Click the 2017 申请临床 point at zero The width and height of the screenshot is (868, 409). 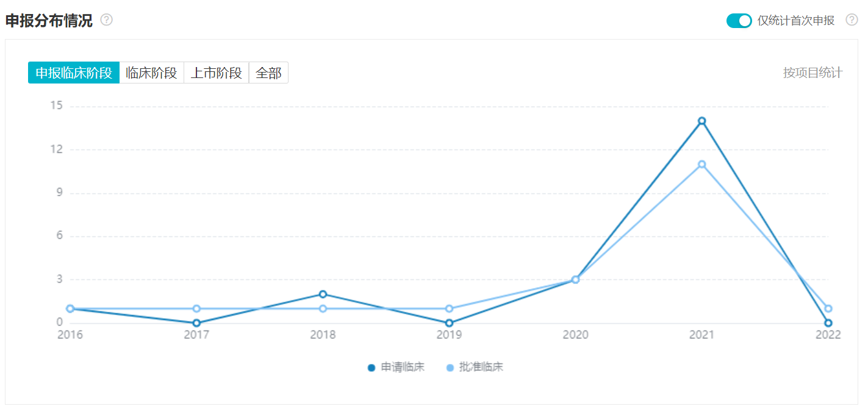[x=196, y=323]
